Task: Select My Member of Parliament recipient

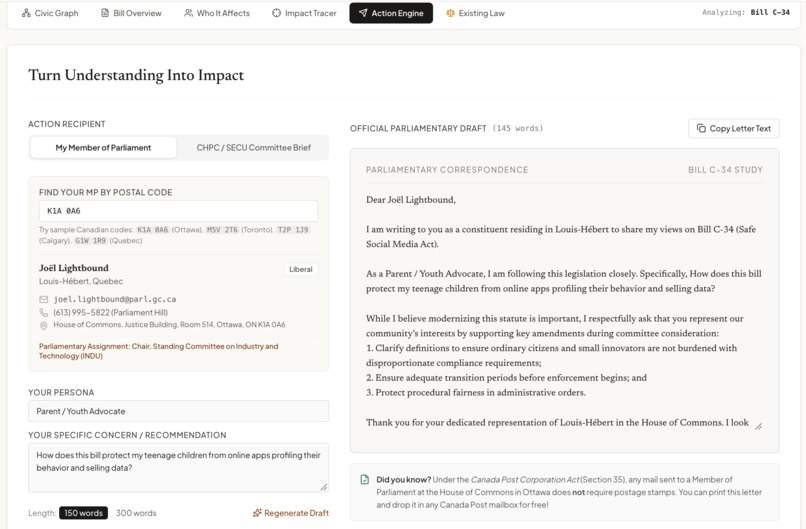Action: pyautogui.click(x=103, y=148)
